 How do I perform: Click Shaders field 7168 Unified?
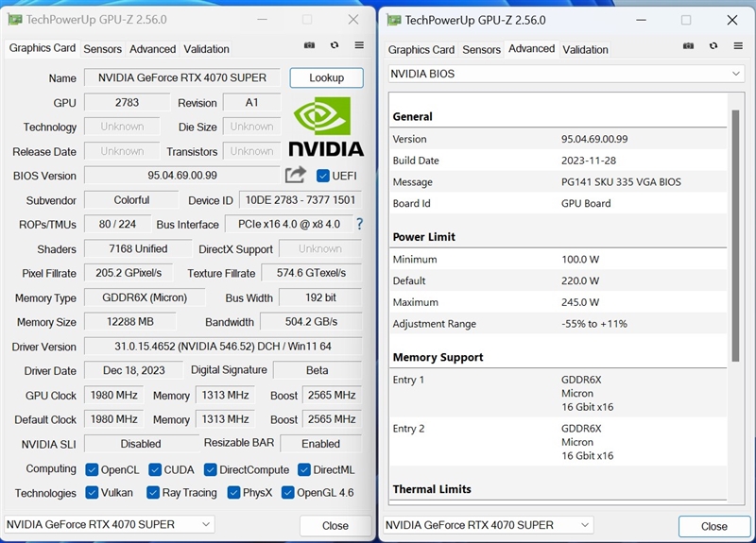point(138,248)
